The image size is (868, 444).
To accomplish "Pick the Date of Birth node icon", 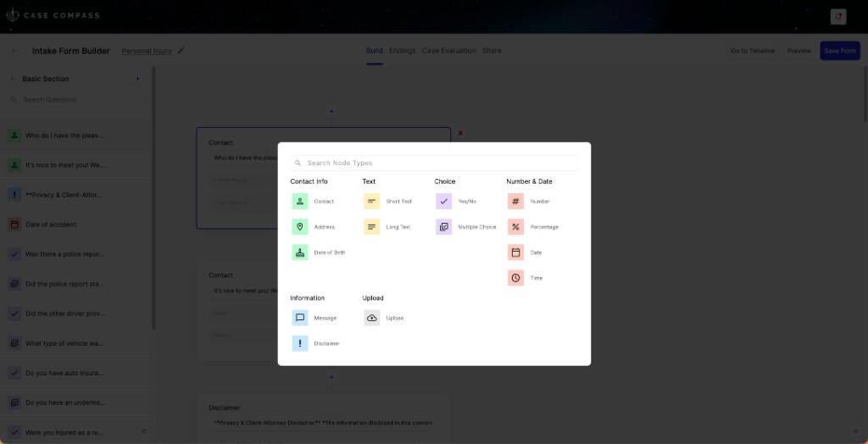I will [x=300, y=253].
